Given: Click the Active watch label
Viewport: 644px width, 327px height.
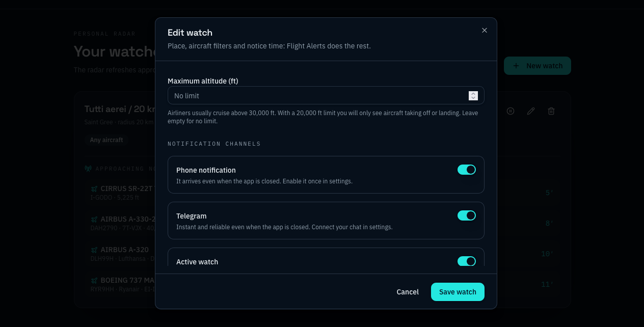Looking at the screenshot, I should tap(197, 262).
